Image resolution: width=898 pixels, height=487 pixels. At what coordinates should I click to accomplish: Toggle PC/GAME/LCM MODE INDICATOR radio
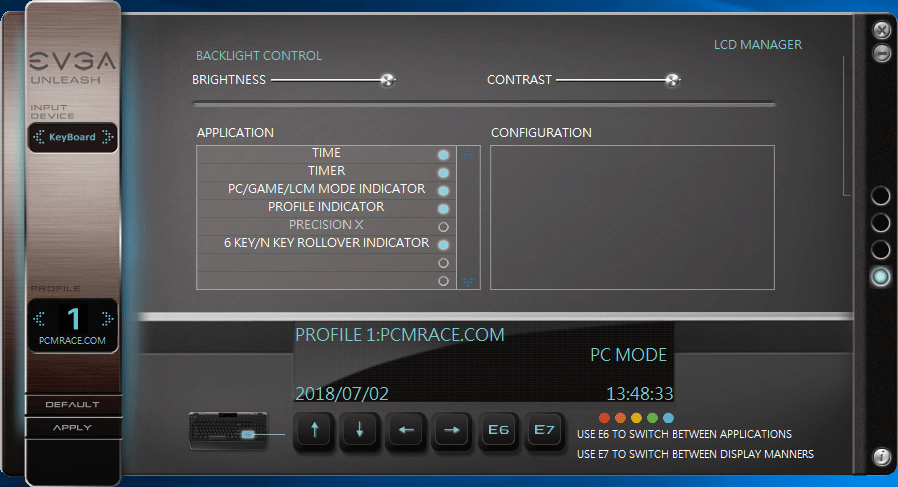pos(443,191)
